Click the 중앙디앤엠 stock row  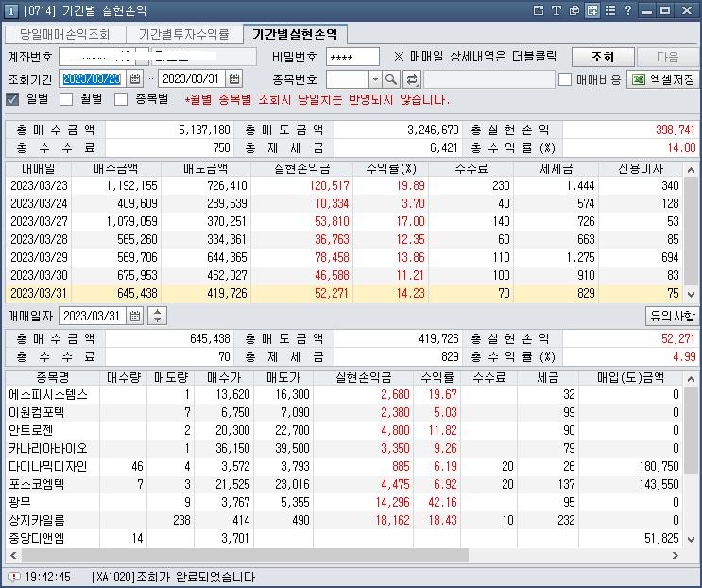(x=344, y=538)
